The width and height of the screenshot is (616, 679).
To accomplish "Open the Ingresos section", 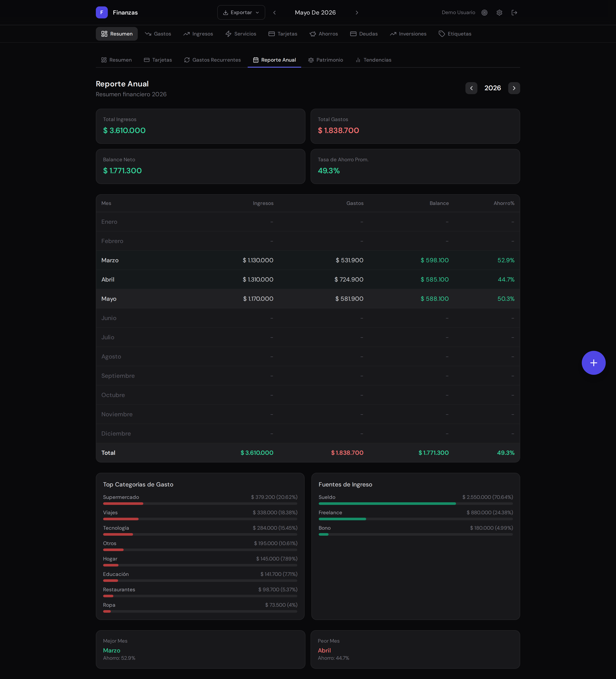I will pos(198,34).
